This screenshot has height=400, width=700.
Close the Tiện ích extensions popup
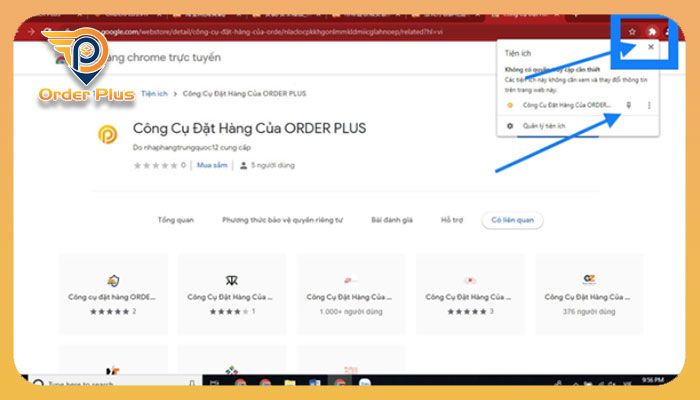click(651, 47)
